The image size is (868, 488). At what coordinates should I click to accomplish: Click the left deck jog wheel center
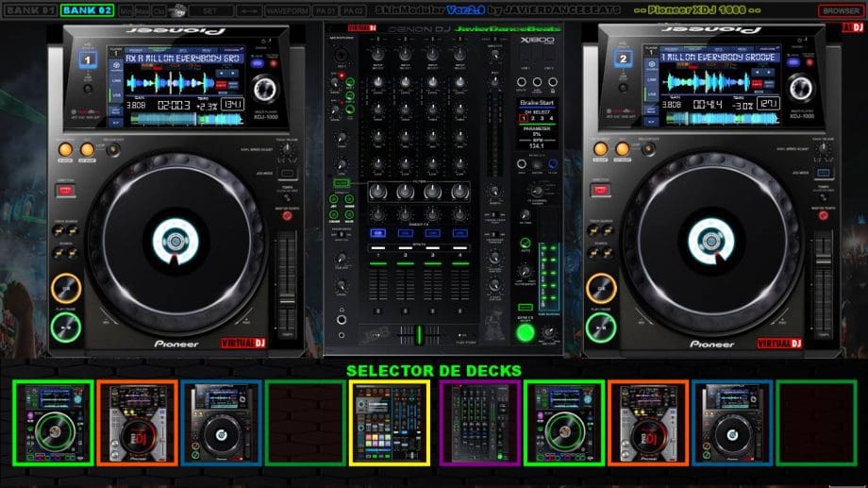(x=175, y=241)
